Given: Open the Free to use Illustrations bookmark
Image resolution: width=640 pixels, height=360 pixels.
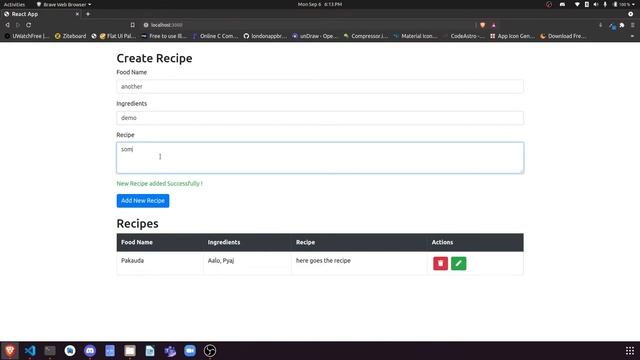Looking at the screenshot, I should coord(164,36).
